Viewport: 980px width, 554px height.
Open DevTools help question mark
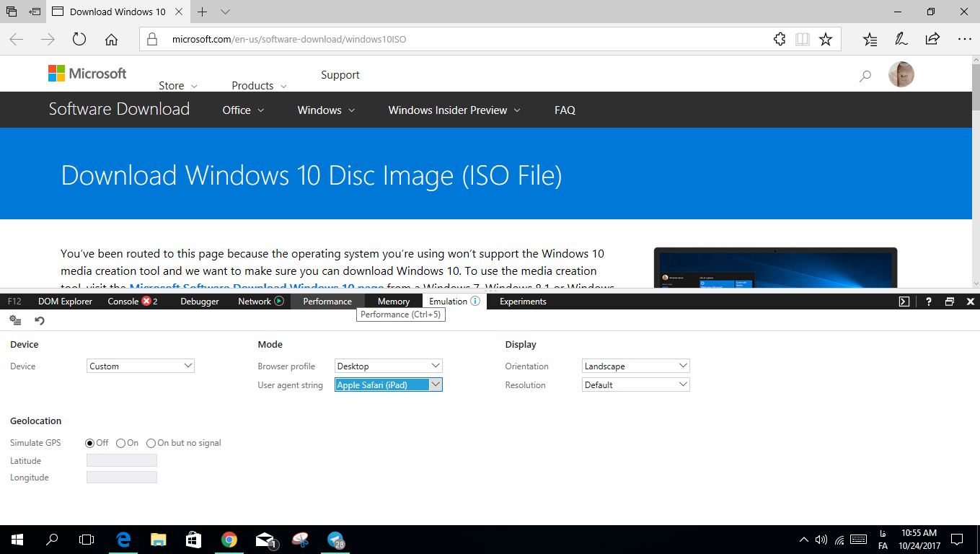(929, 302)
